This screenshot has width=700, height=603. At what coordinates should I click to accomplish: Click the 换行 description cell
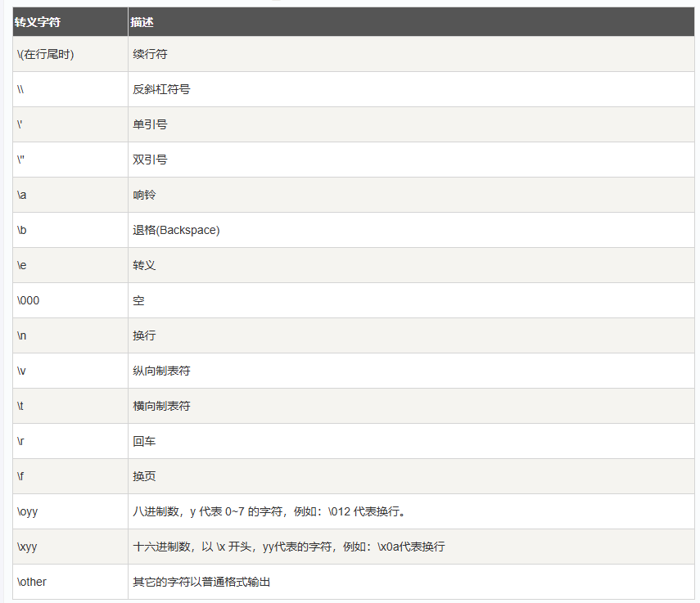click(144, 335)
